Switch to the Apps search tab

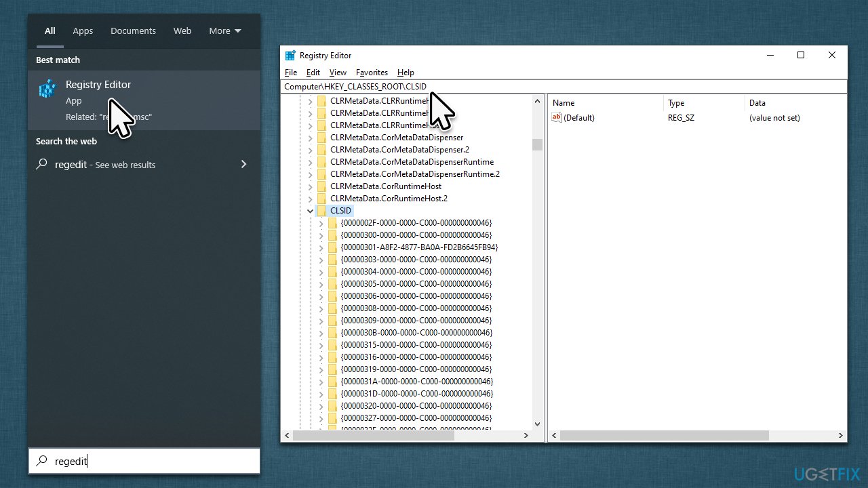[x=83, y=31]
